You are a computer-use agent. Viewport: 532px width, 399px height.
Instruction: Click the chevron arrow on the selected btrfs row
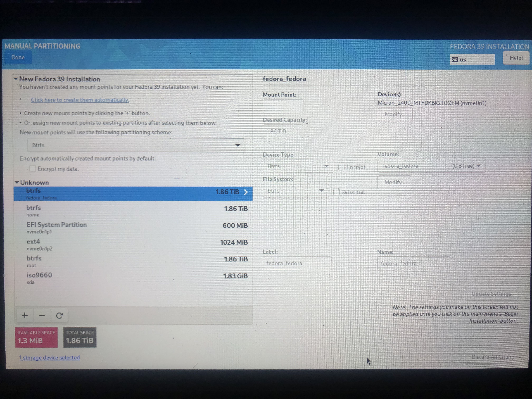click(246, 192)
